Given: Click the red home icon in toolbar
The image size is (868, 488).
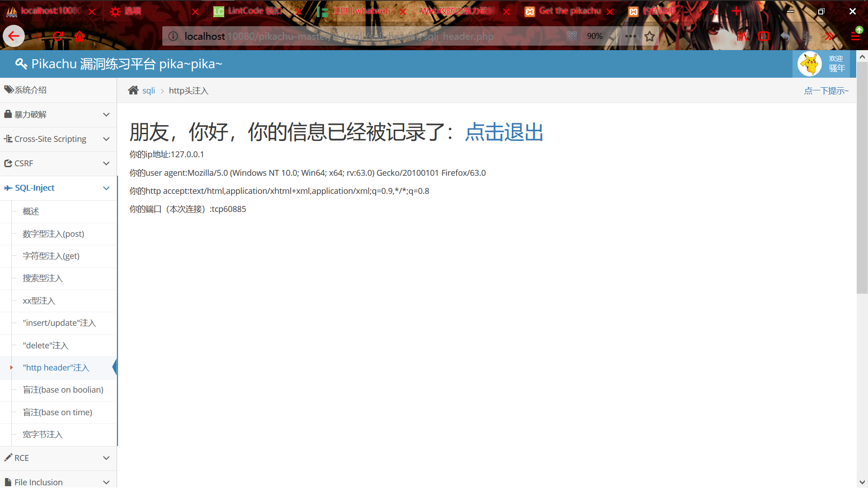Looking at the screenshot, I should (80, 36).
